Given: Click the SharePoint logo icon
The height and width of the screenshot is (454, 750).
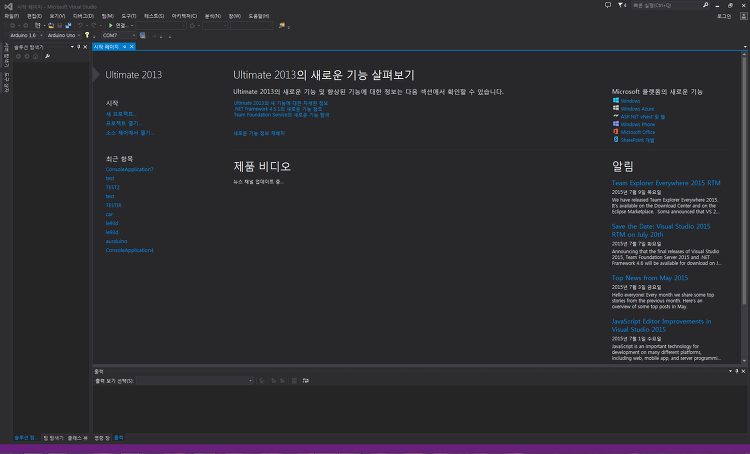Looking at the screenshot, I should (616, 140).
